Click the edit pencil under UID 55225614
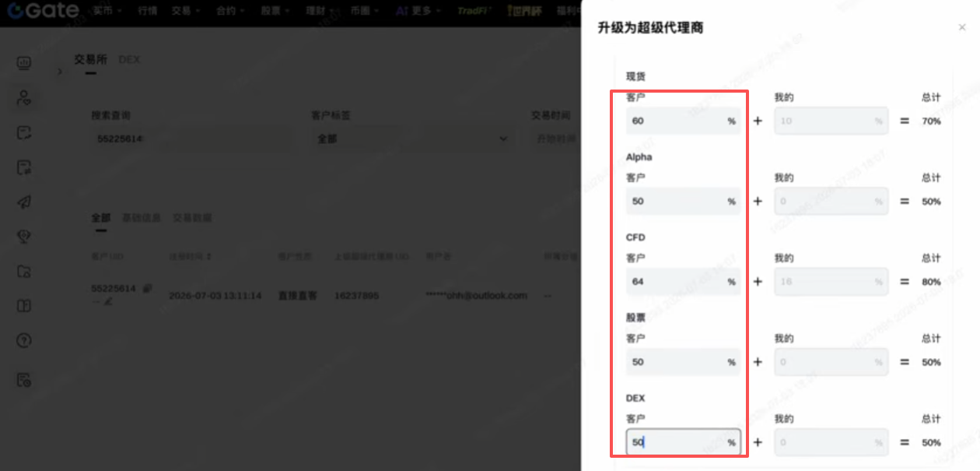Image resolution: width=980 pixels, height=471 pixels. 107,301
